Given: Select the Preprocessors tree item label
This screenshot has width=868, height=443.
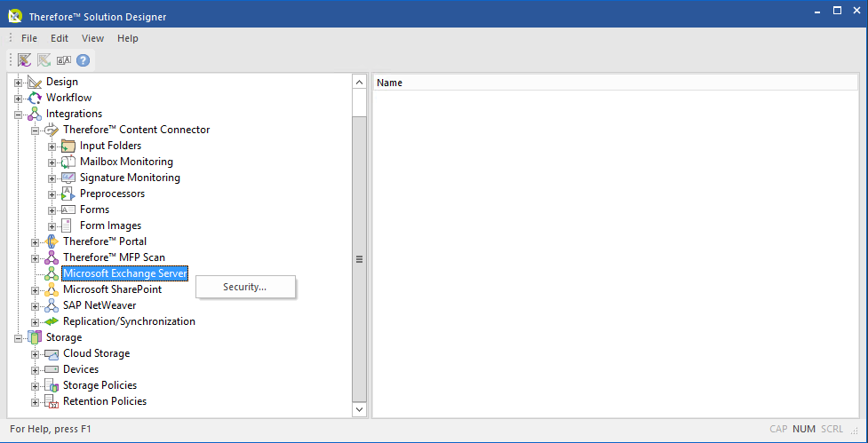Looking at the screenshot, I should coord(112,194).
